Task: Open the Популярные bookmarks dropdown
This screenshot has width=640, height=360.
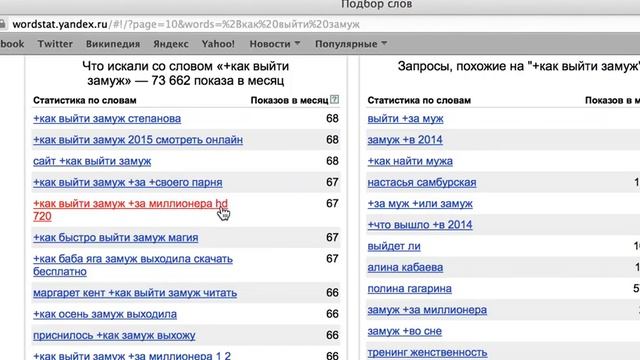Action: pos(351,44)
